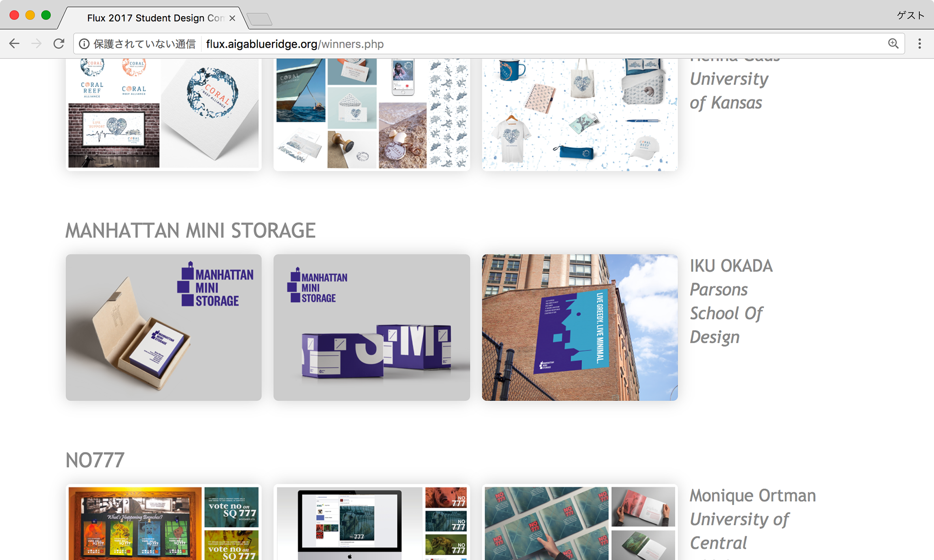Open the site security info icon
934x560 pixels.
(84, 44)
